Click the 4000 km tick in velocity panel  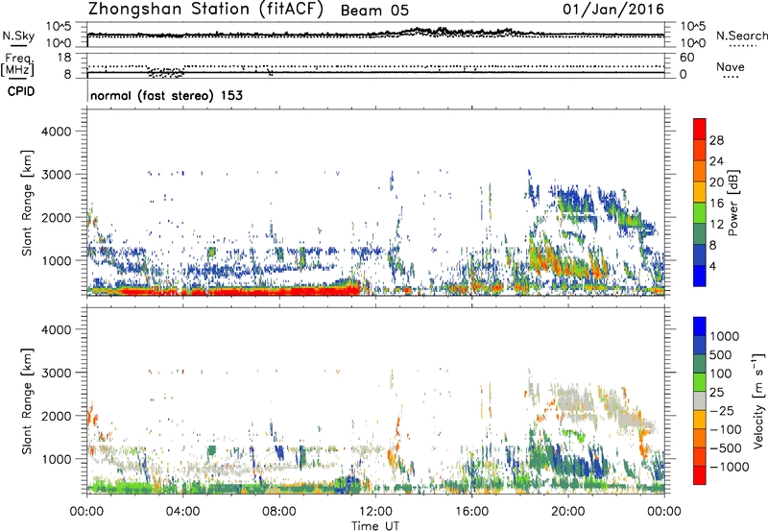(57, 330)
